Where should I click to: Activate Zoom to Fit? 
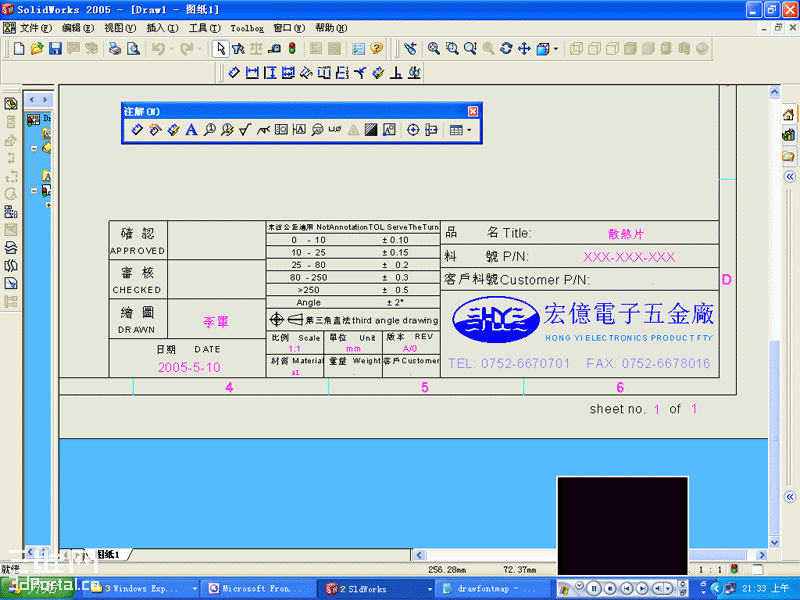[x=434, y=48]
